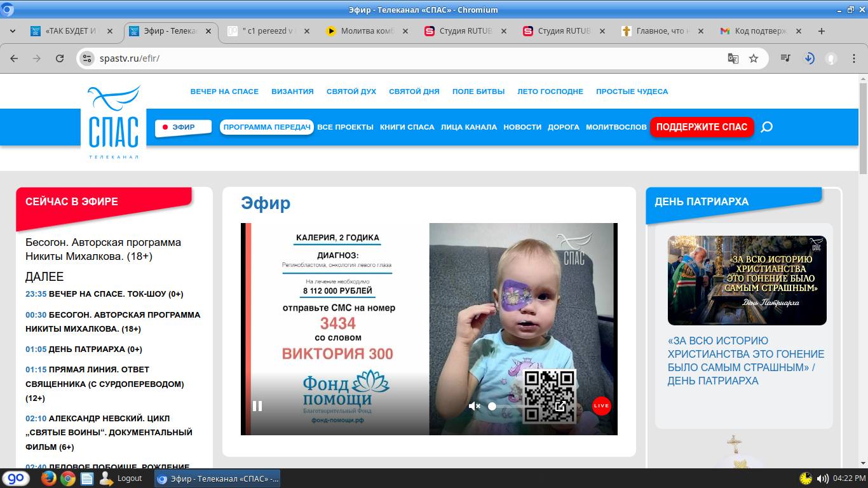View site information for spastv.ru
This screenshot has width=868, height=488.
click(88, 58)
